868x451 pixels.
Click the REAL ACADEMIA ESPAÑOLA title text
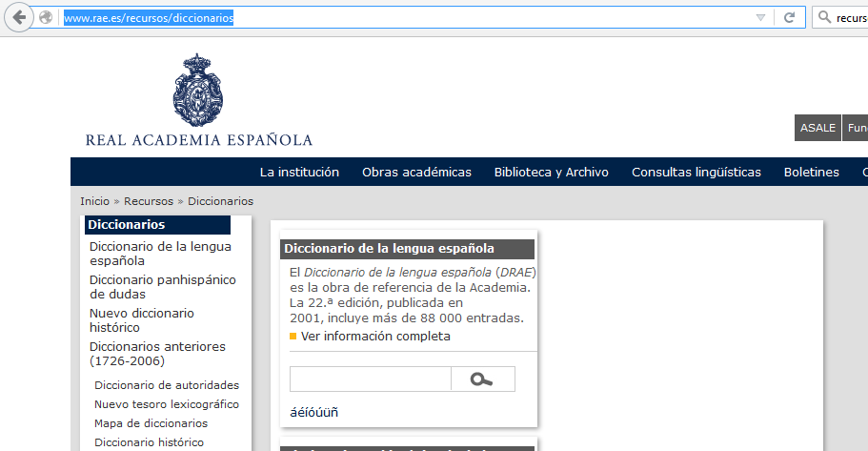(199, 139)
